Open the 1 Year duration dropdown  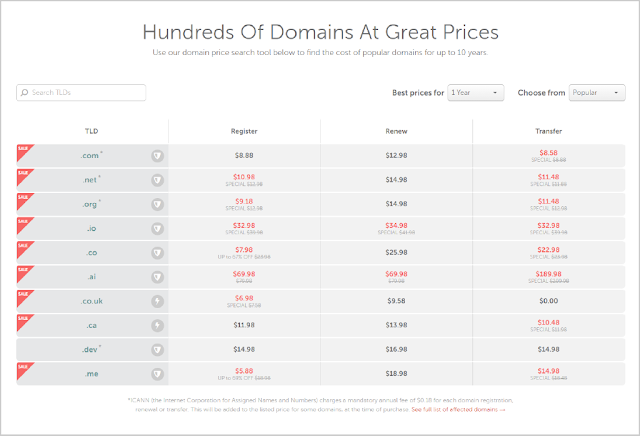click(x=474, y=93)
